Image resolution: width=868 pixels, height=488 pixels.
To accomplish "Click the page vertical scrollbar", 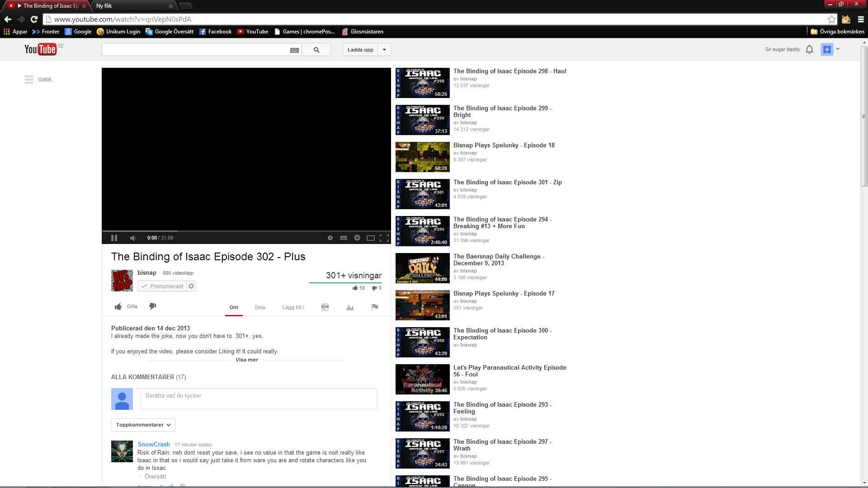I will point(864,117).
